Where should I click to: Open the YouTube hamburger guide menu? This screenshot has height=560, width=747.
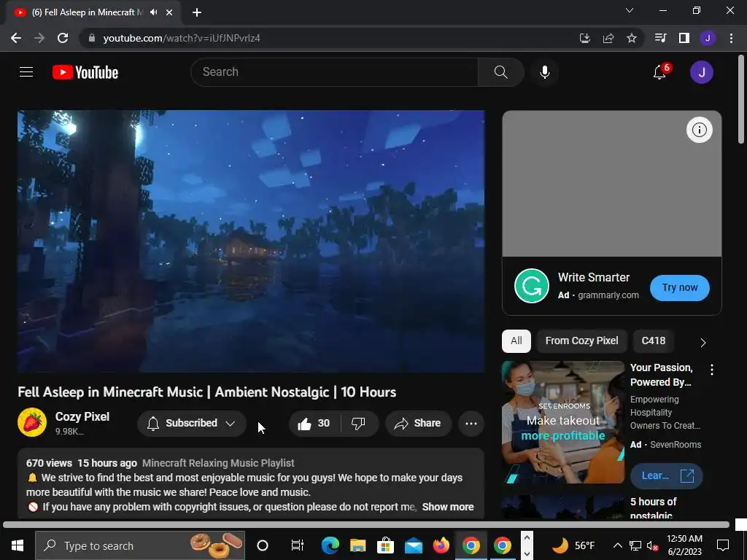[26, 72]
